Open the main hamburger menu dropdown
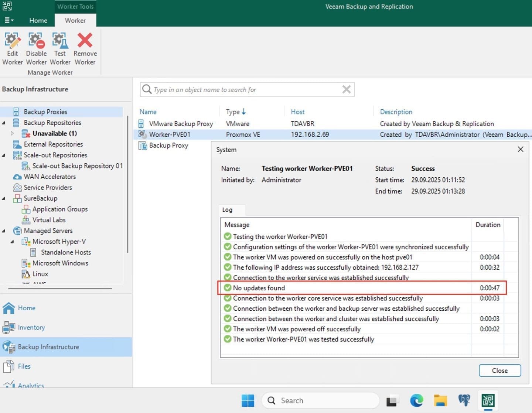 pyautogui.click(x=9, y=20)
